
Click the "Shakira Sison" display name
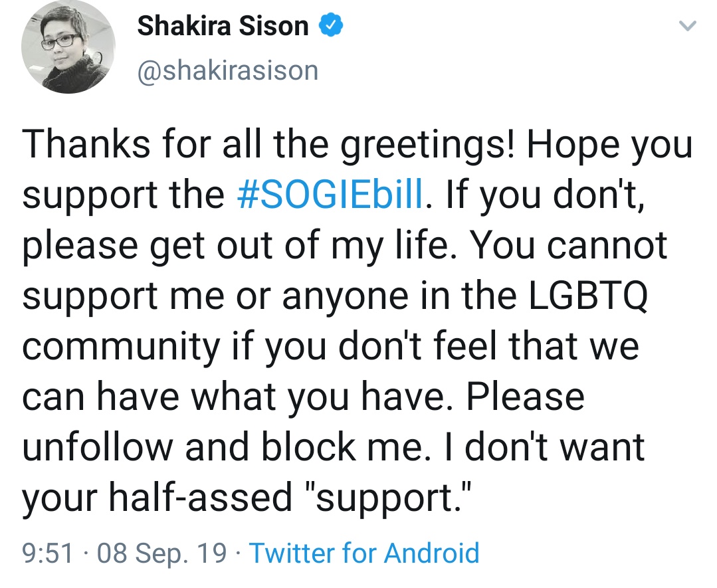coord(223,27)
